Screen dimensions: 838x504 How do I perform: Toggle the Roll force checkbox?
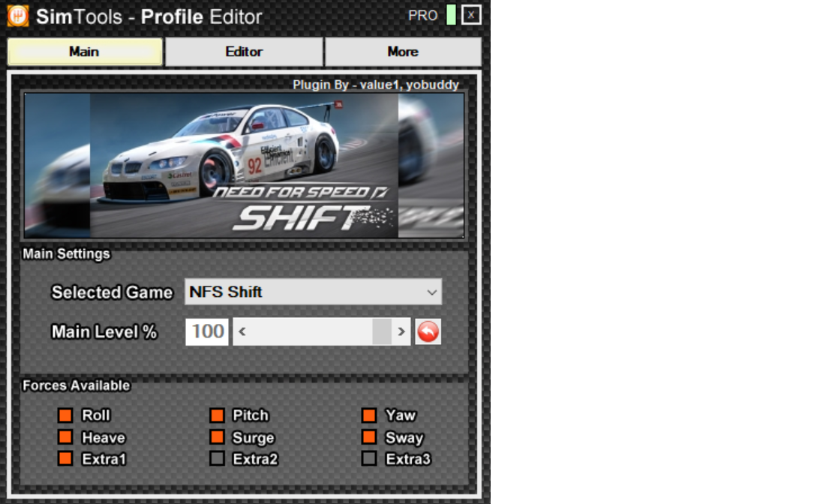pos(65,415)
